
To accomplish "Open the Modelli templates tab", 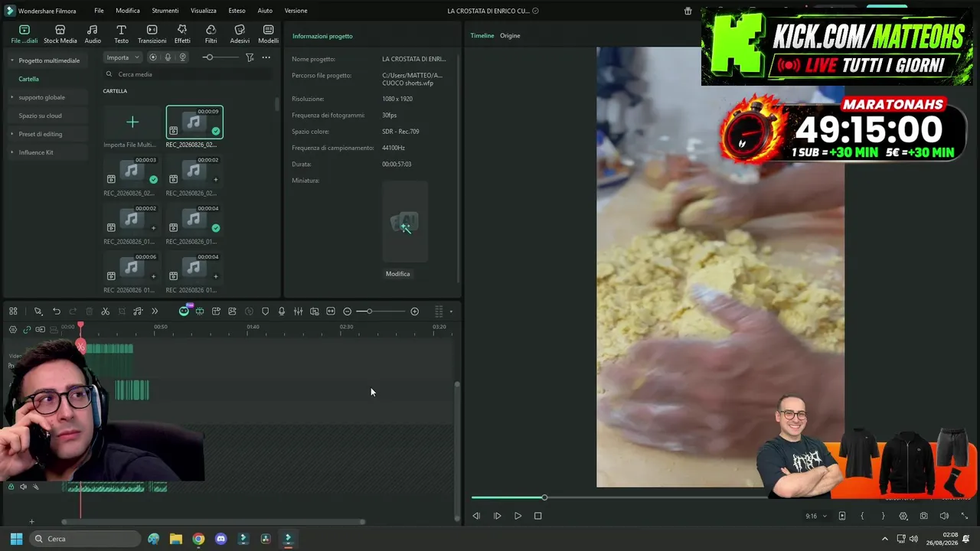I will pyautogui.click(x=268, y=34).
